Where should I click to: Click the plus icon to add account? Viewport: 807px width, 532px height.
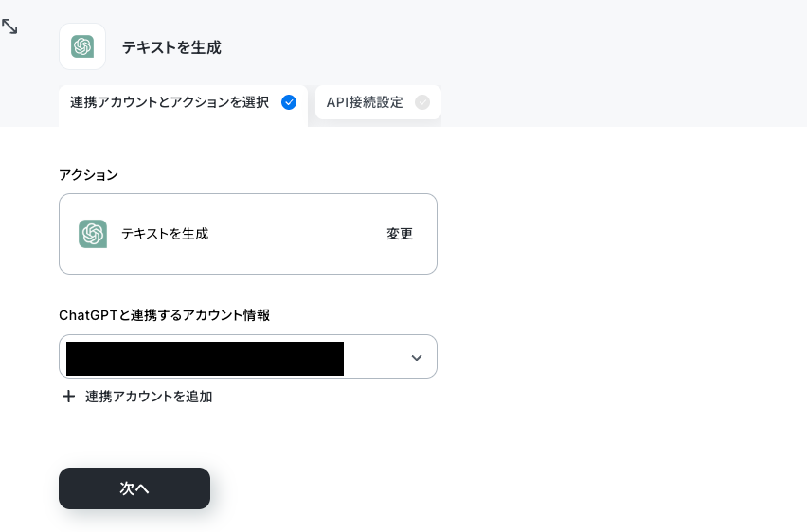click(68, 397)
